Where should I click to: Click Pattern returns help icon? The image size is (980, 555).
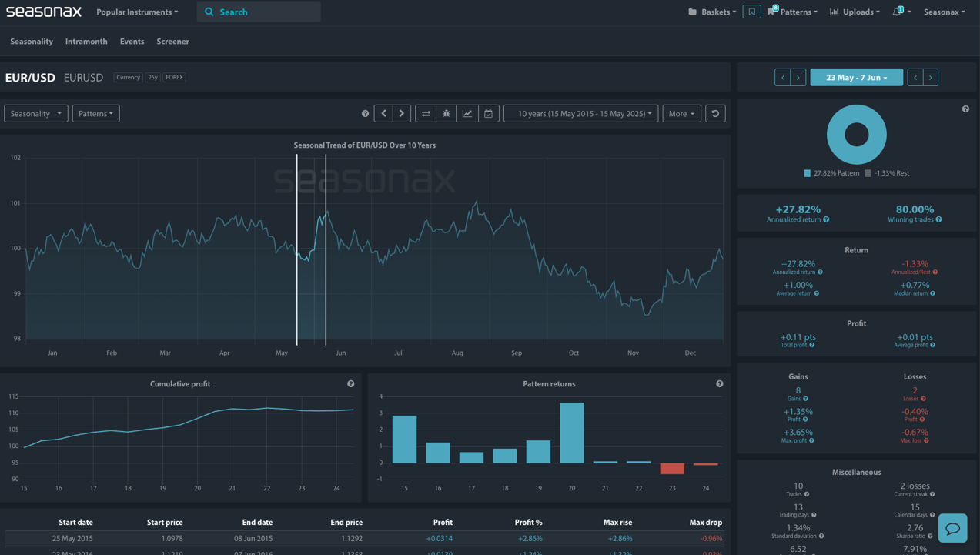tap(719, 383)
